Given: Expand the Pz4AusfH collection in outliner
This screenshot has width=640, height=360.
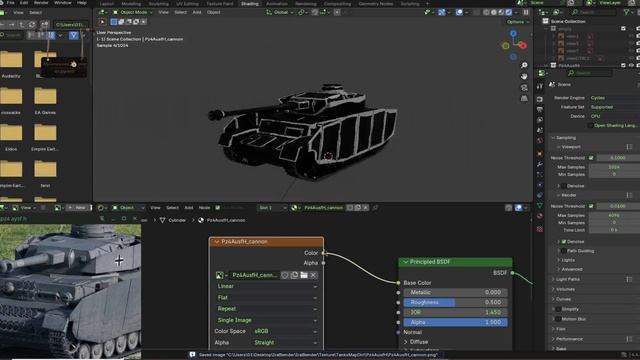Looking at the screenshot, I should point(546,65).
